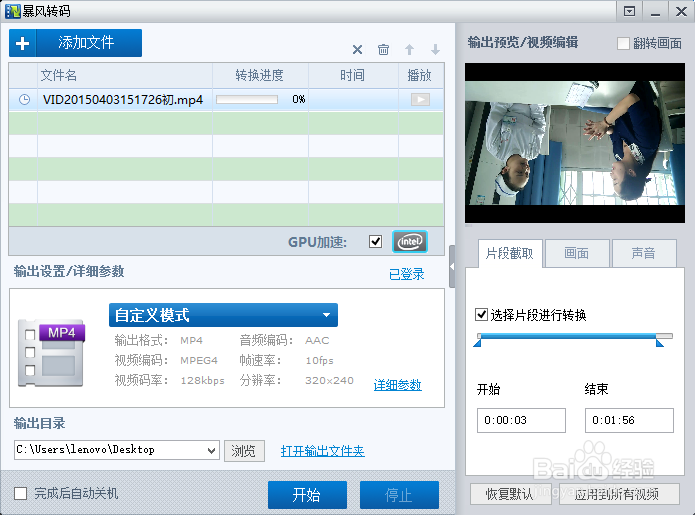Collapse the right panel with side arrow handle
Screen dimensions: 695x515
pos(452,266)
